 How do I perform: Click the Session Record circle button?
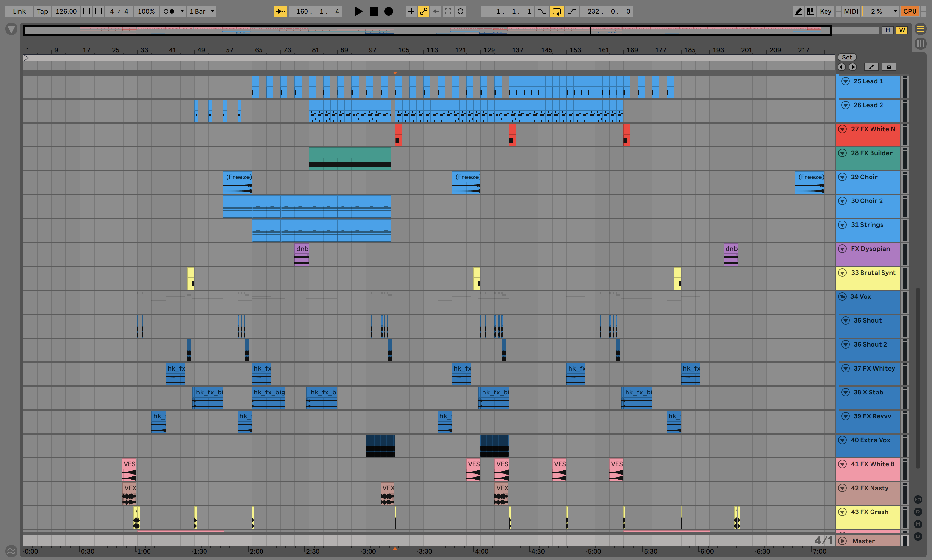pos(460,11)
